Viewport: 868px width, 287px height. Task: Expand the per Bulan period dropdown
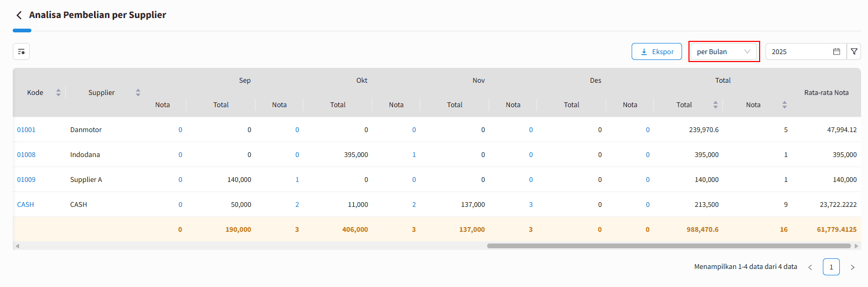[724, 51]
